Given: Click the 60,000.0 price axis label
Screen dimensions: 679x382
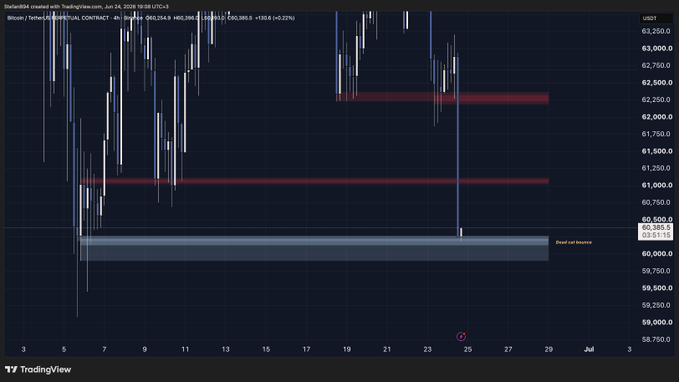Looking at the screenshot, I should tap(656, 253).
